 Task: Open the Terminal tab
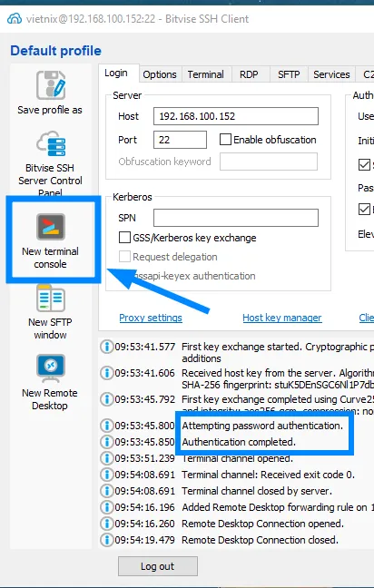(x=205, y=74)
